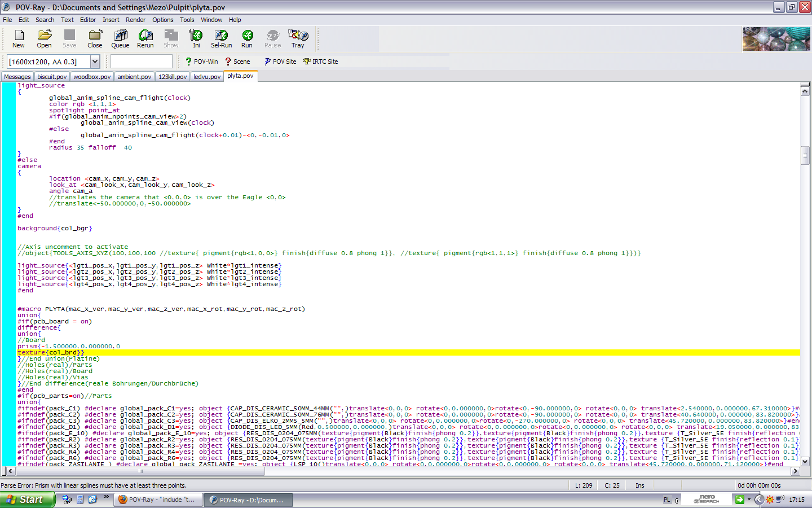Click the command line options input field
Image resolution: width=812 pixels, height=508 pixels.
[142, 62]
